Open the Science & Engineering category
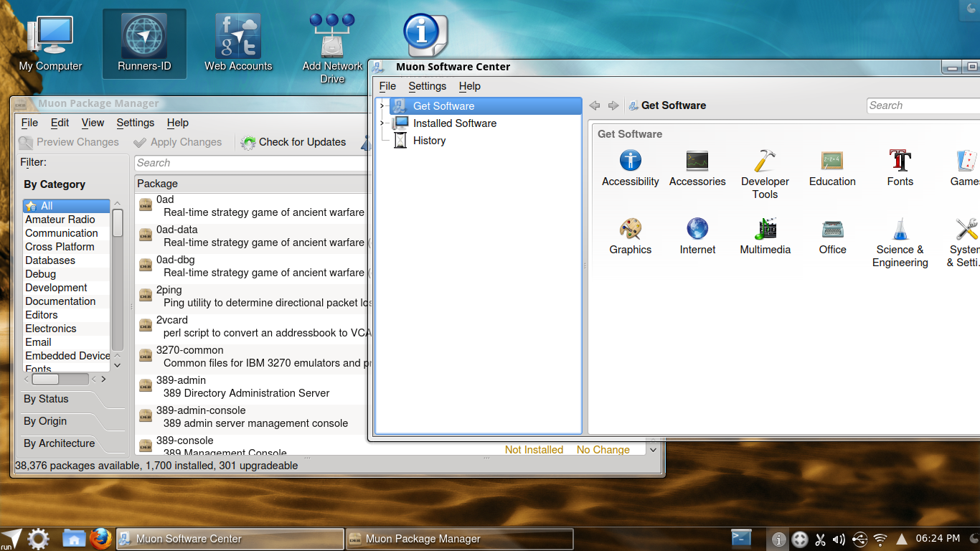 pyautogui.click(x=900, y=242)
